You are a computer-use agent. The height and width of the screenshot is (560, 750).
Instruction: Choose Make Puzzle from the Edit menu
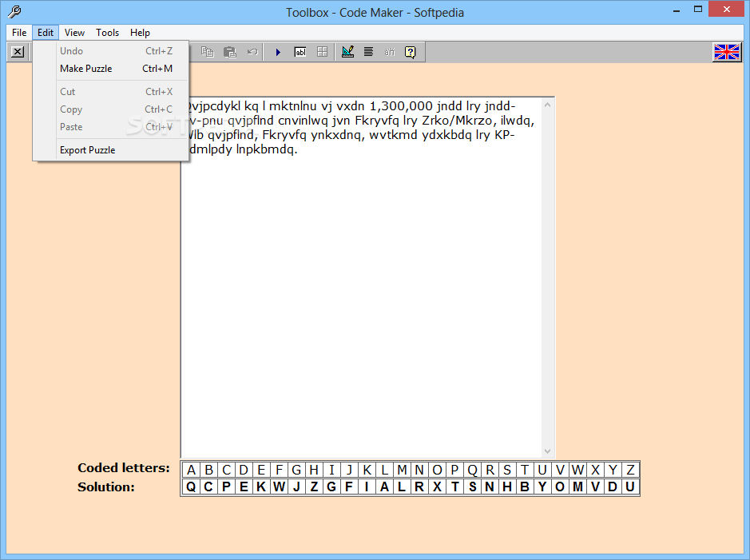coord(85,69)
